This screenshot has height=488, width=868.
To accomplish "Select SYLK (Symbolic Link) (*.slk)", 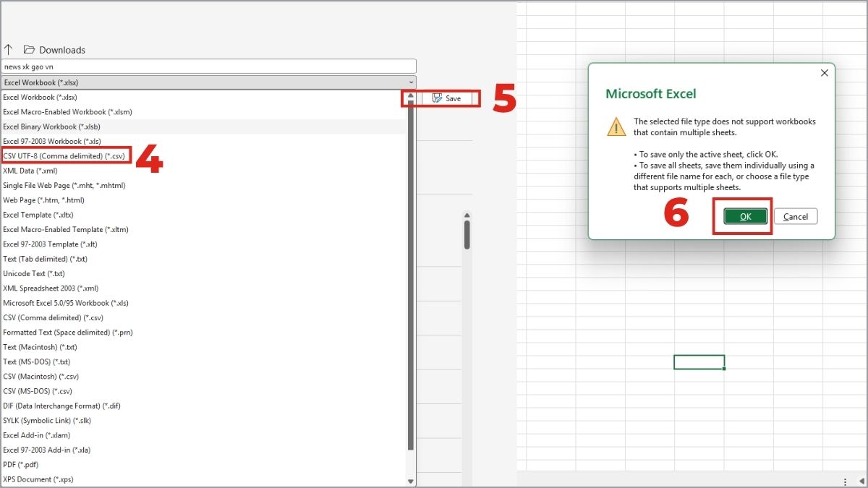I will [x=203, y=421].
